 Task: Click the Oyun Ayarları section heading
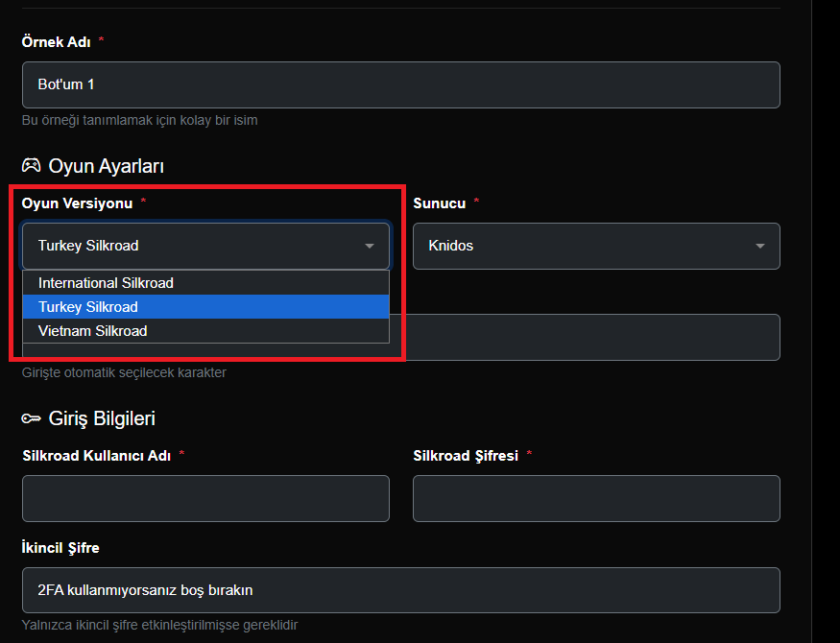(106, 166)
